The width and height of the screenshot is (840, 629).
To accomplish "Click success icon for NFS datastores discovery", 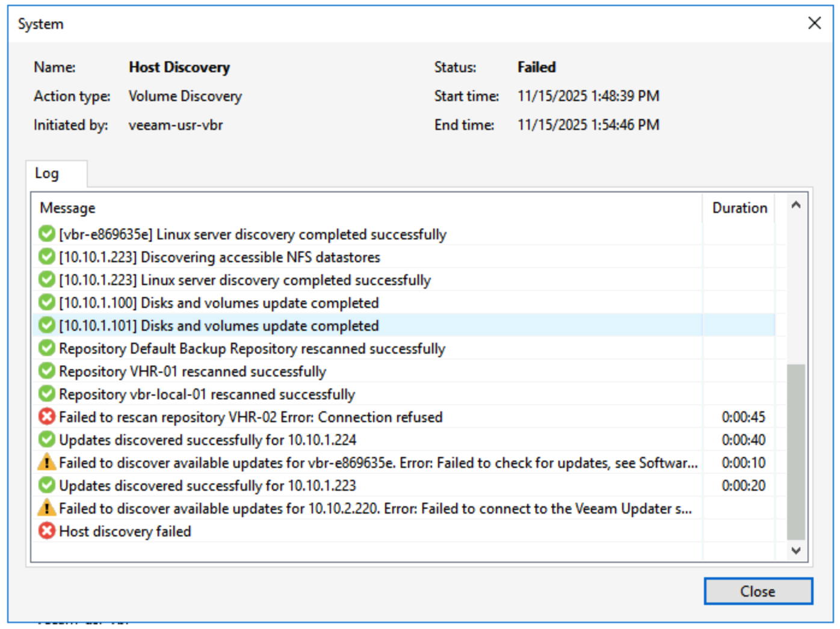I will (x=47, y=257).
